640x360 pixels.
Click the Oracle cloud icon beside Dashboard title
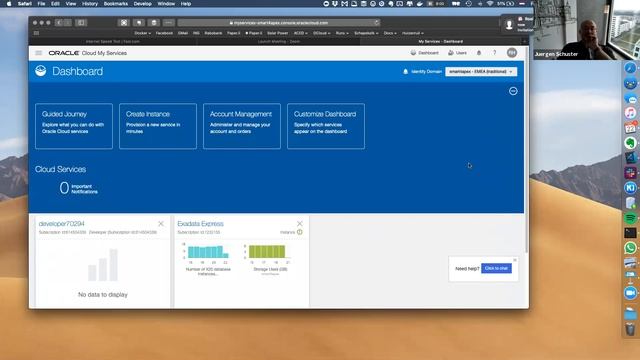point(41,71)
